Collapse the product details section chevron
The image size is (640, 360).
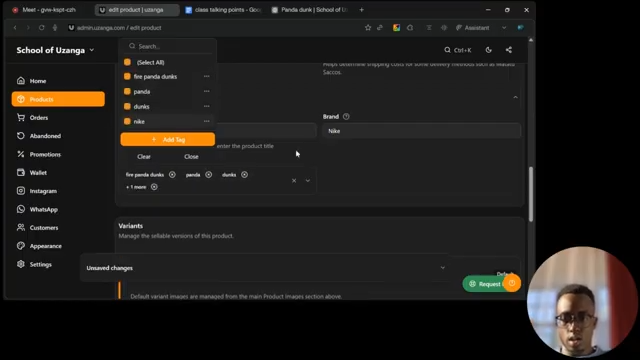(x=515, y=97)
